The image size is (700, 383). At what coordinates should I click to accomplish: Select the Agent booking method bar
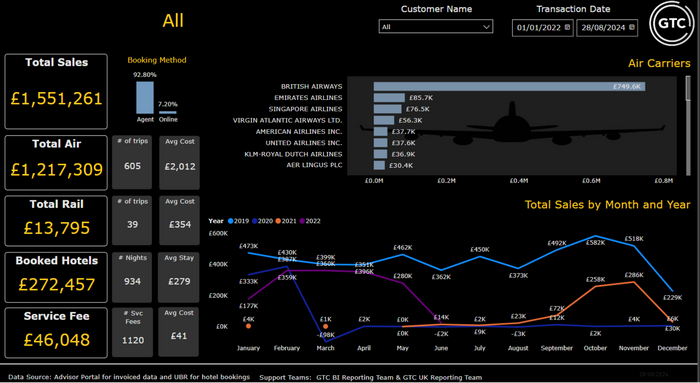(145, 97)
